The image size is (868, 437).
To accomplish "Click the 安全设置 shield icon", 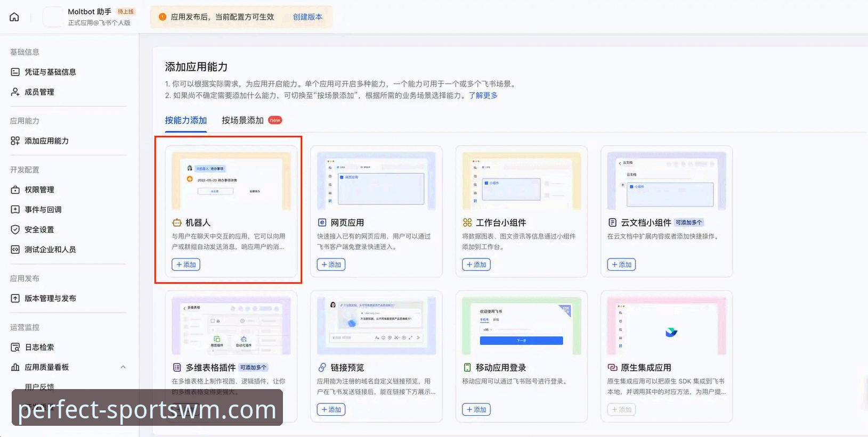I will pyautogui.click(x=15, y=230).
